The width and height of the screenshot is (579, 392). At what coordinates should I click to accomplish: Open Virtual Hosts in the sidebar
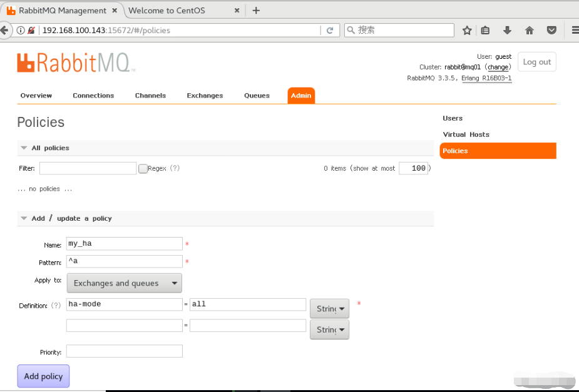click(x=466, y=134)
